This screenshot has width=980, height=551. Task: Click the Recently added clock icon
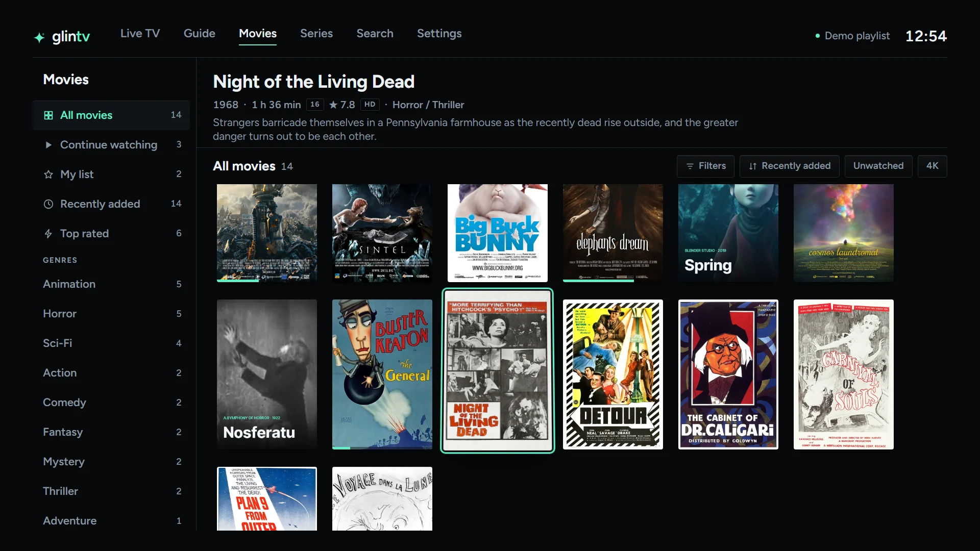pos(48,204)
